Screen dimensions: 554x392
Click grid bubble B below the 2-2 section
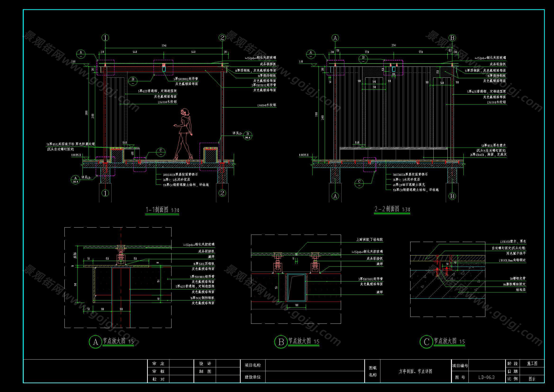452,196
